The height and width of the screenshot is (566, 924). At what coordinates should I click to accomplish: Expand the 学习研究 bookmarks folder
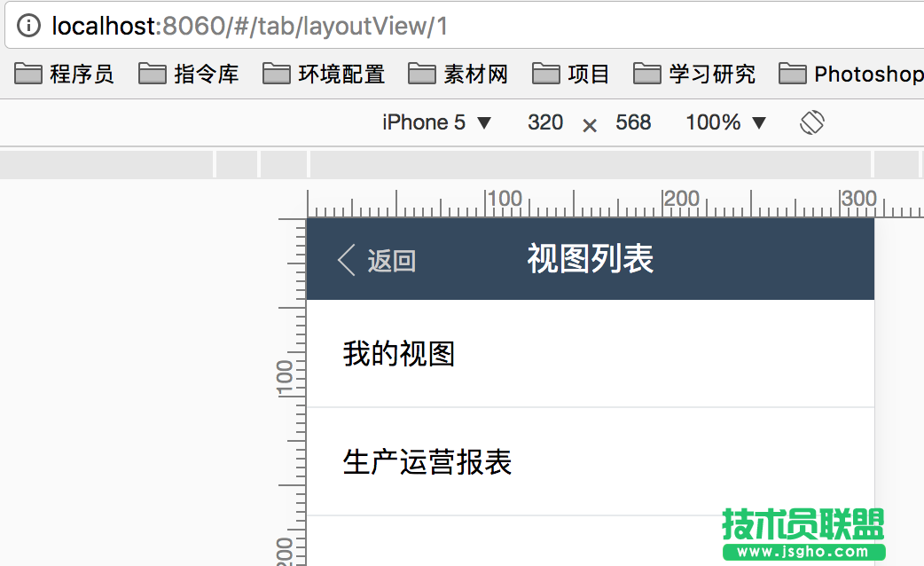(x=696, y=74)
